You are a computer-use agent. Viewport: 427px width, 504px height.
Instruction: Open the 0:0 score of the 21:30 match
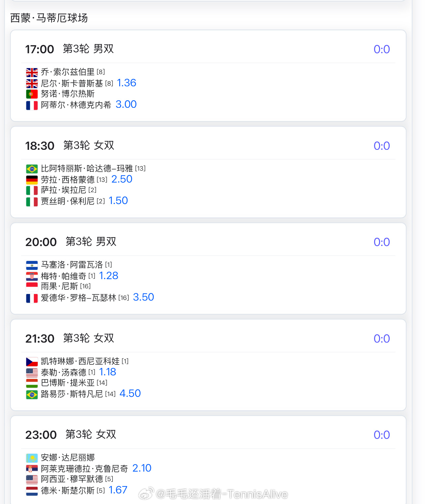coord(382,339)
